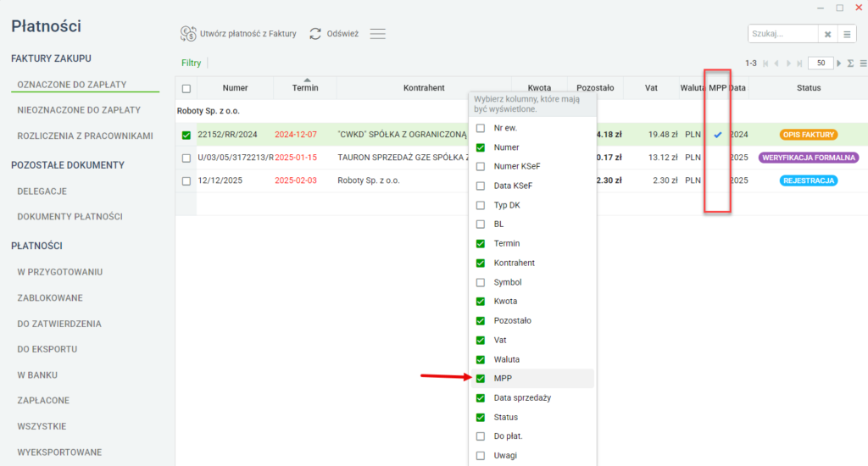Enable the Uwagi column checkbox
The image size is (868, 466).
click(481, 456)
